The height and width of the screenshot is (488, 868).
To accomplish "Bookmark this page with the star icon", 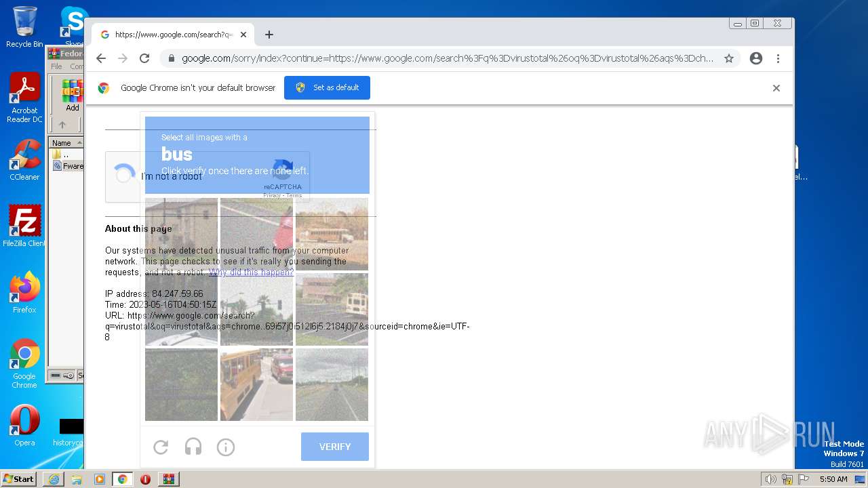I will (729, 58).
